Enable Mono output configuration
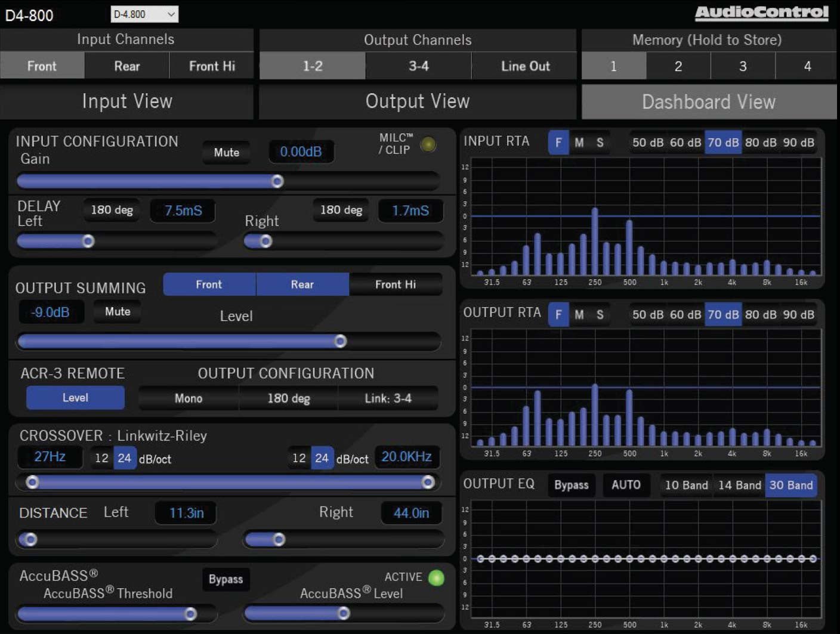 point(187,398)
